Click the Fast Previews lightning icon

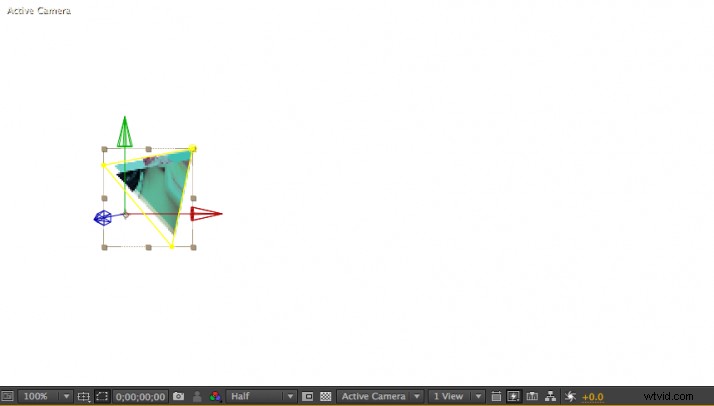coord(513,396)
